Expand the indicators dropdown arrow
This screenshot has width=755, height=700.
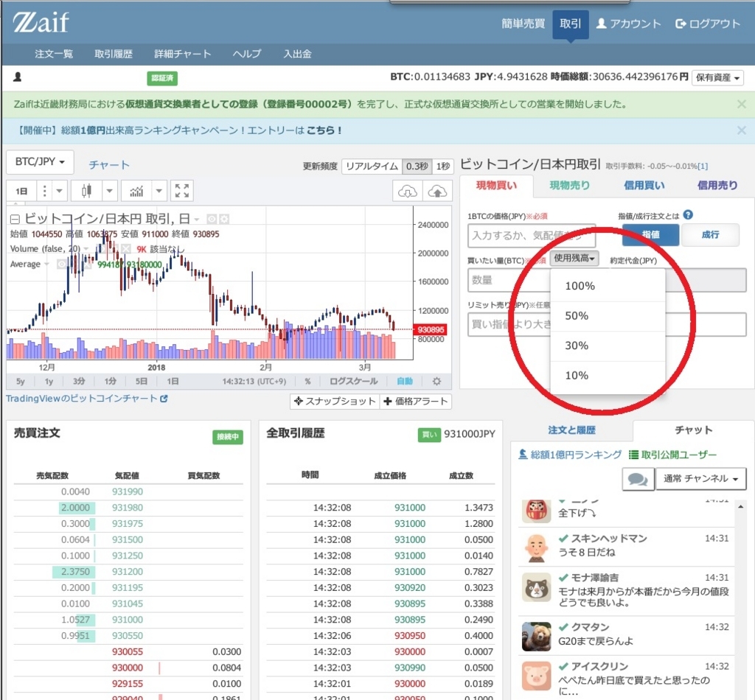[x=159, y=191]
